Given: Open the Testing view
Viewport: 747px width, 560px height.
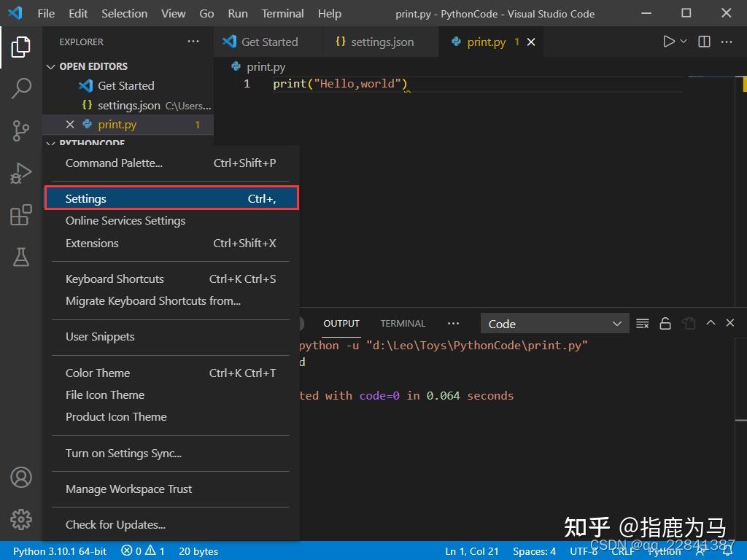Looking at the screenshot, I should point(21,257).
